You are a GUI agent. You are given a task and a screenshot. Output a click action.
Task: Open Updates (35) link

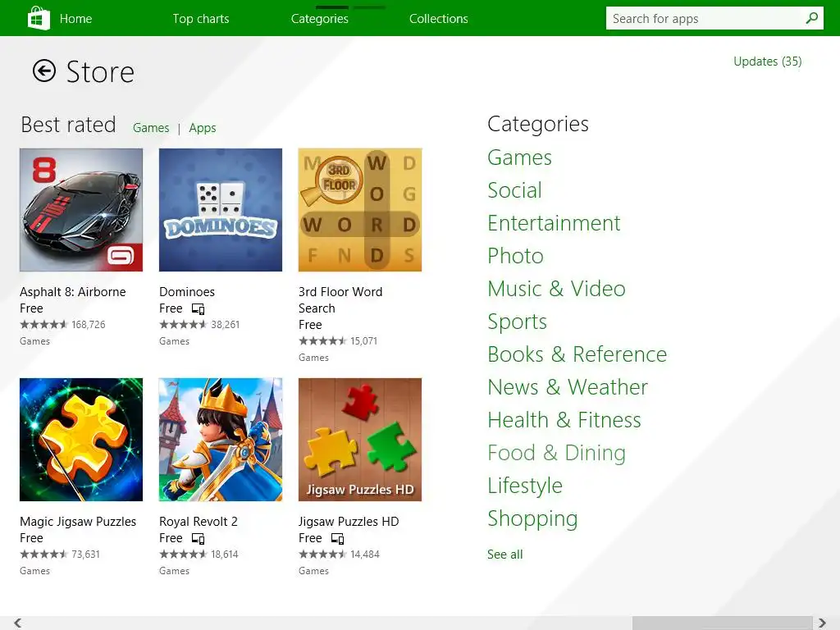coord(768,62)
